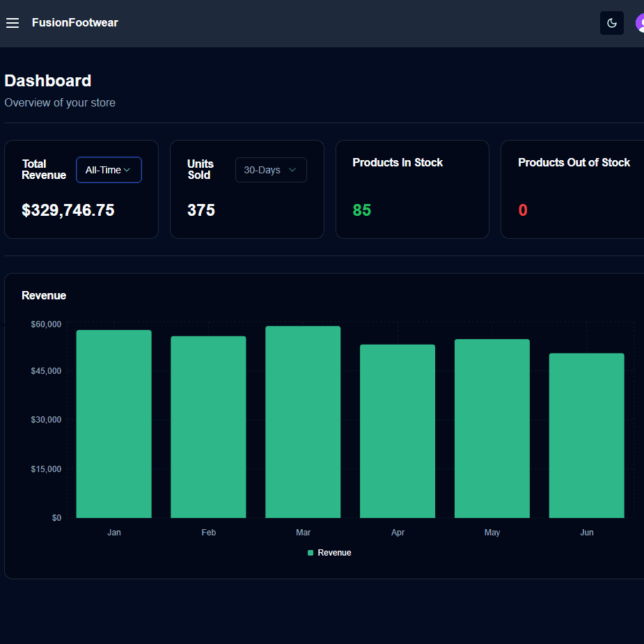Click the Jun revenue bar
The height and width of the screenshot is (644, 644).
pyautogui.click(x=586, y=435)
